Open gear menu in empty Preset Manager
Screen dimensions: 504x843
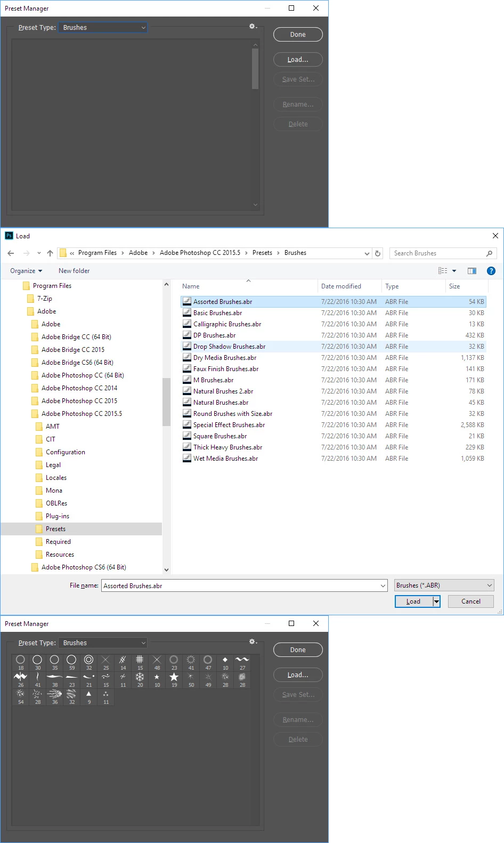253,27
